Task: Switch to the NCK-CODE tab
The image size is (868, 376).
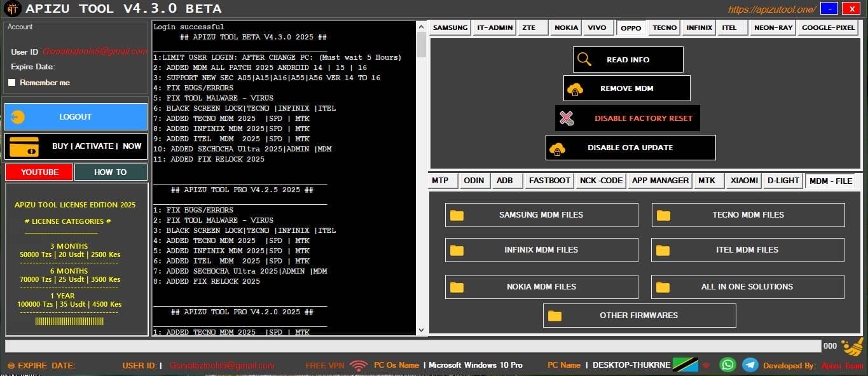Action: (601, 181)
